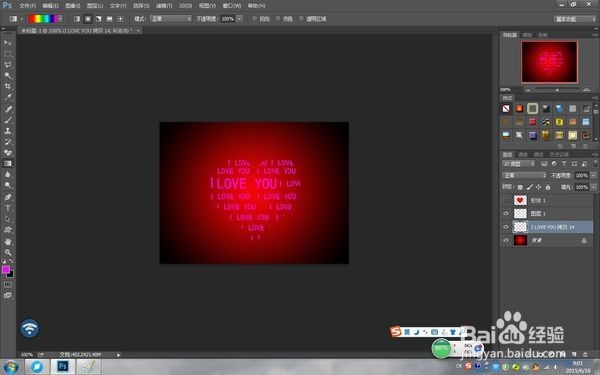Toggle Reverse gradient checkbox
Image resolution: width=600 pixels, height=375 pixels.
coord(254,18)
